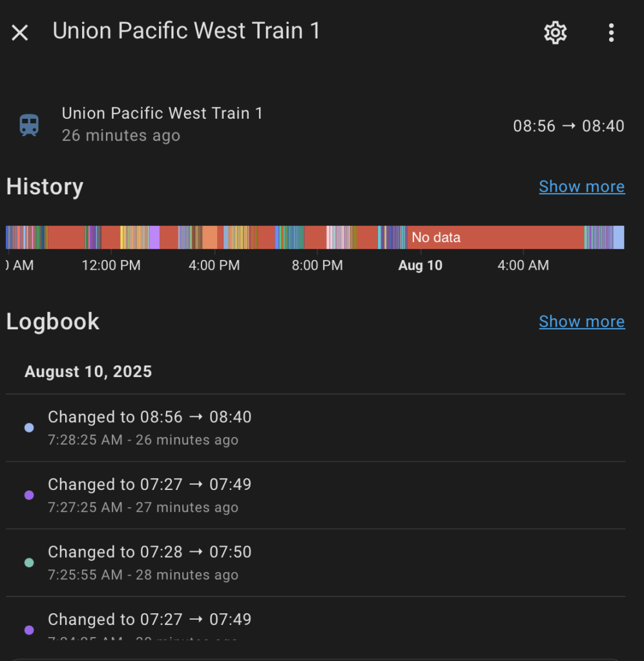Click the History section heading
This screenshot has height=661, width=644.
coord(45,187)
